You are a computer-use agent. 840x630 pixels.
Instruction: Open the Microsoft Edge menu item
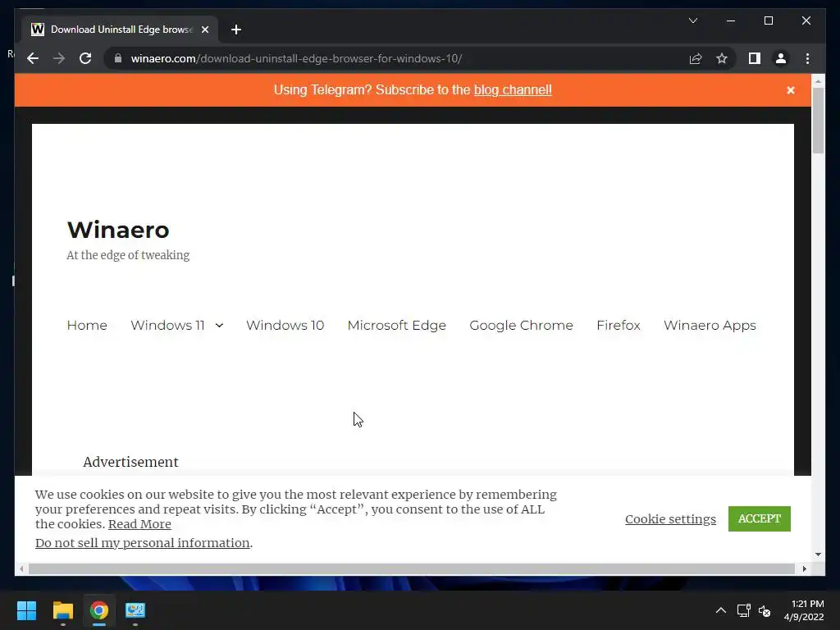point(396,325)
